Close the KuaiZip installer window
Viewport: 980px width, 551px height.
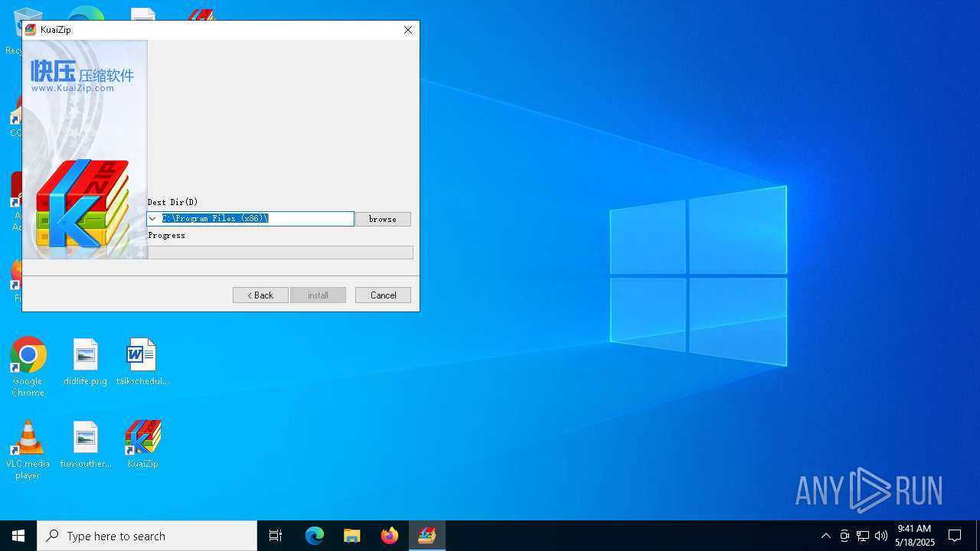coord(408,30)
